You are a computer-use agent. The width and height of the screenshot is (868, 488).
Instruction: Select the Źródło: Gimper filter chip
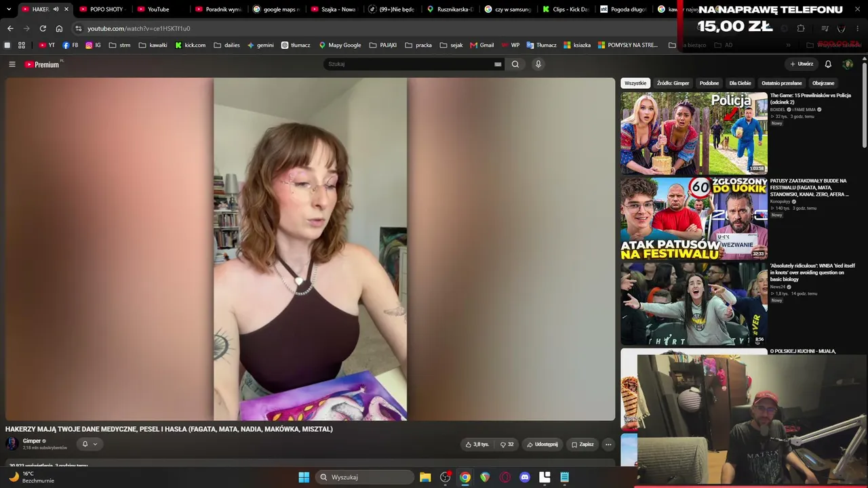point(673,83)
